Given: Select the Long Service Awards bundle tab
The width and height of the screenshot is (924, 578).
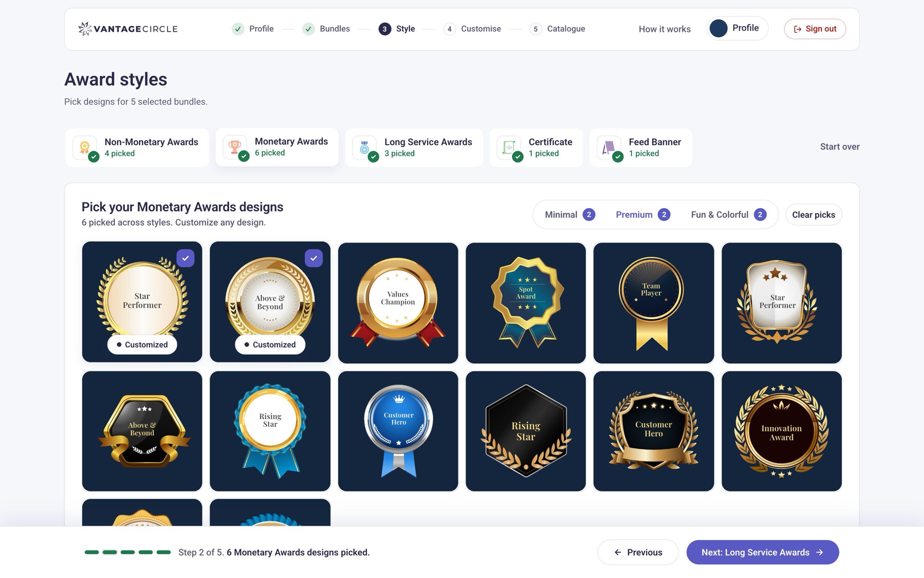Looking at the screenshot, I should (x=414, y=148).
